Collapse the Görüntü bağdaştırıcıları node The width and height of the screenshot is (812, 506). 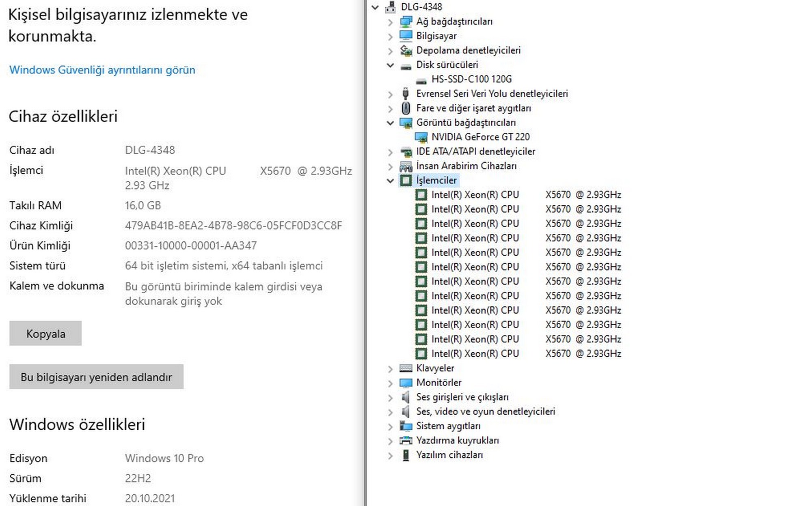coord(390,123)
